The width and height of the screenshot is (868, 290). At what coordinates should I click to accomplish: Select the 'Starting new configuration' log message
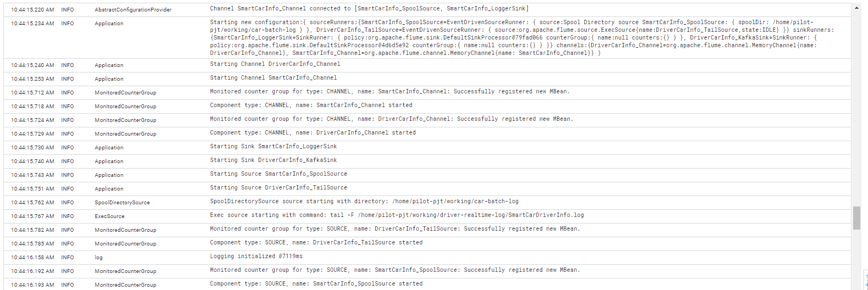[x=522, y=37]
